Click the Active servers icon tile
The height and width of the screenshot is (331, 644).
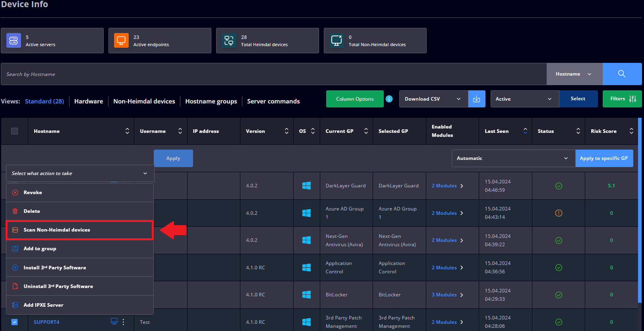pos(14,40)
